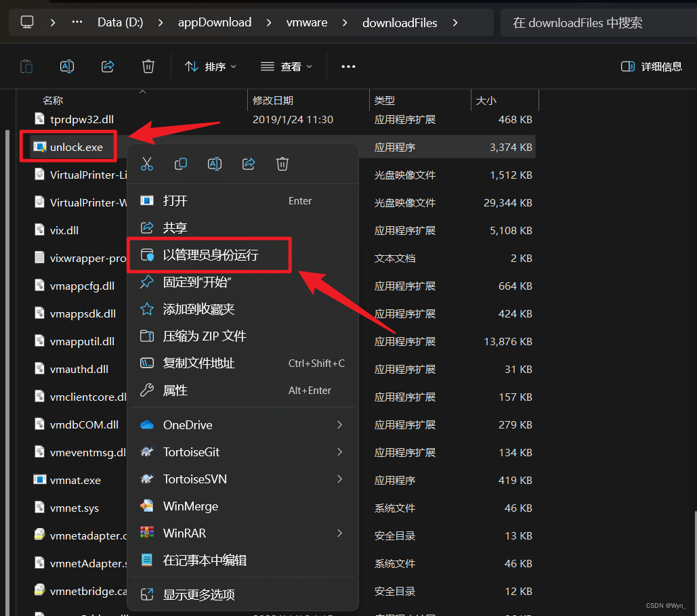
Task: Toggle the 详细信息 details pane
Action: coord(651,66)
